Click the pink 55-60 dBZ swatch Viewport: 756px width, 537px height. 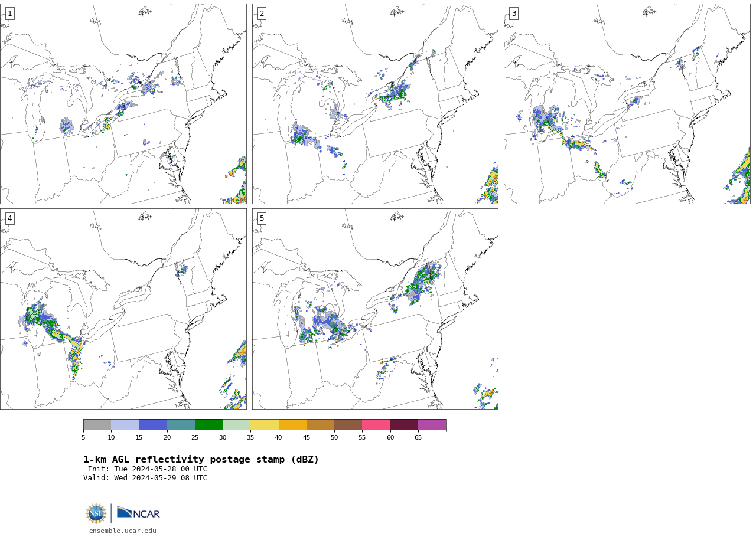tap(376, 425)
